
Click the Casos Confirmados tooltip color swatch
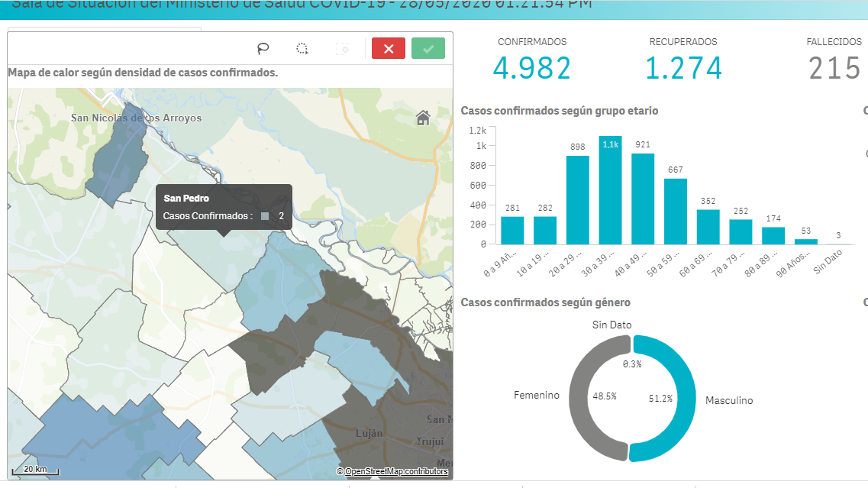265,216
